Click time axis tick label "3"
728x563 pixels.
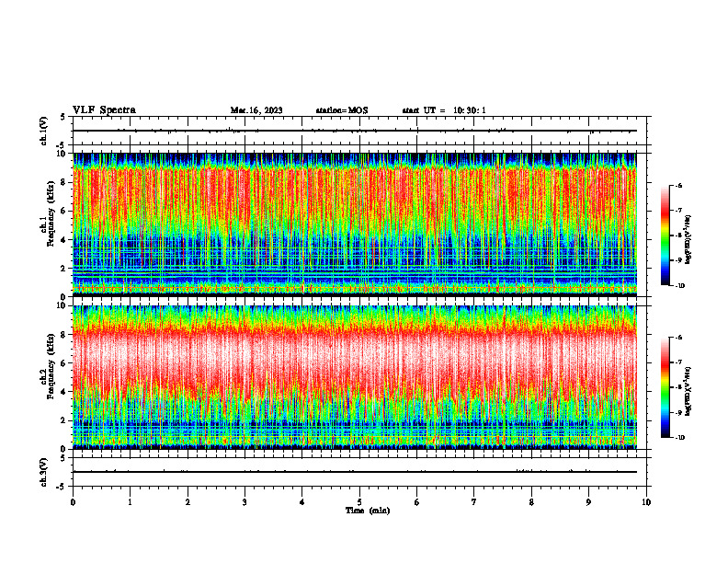[245, 502]
